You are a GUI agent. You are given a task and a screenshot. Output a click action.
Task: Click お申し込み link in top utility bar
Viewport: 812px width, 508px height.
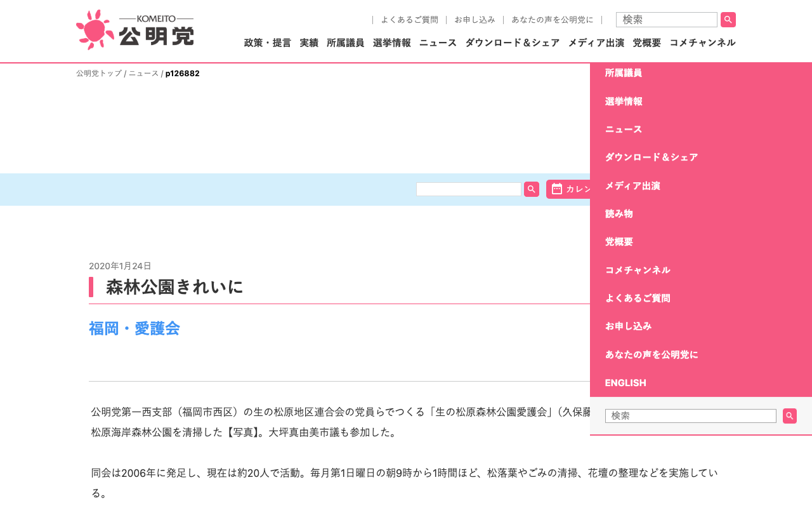[x=475, y=20]
